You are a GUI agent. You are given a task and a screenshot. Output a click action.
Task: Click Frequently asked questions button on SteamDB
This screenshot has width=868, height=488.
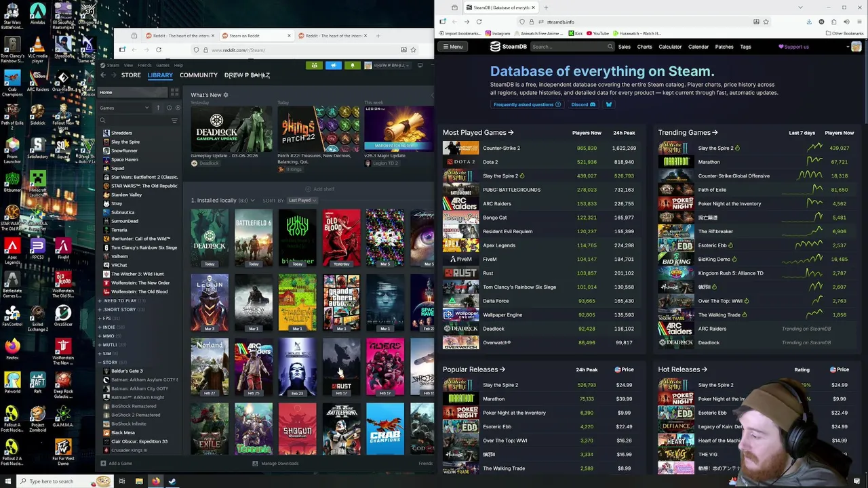tap(527, 104)
